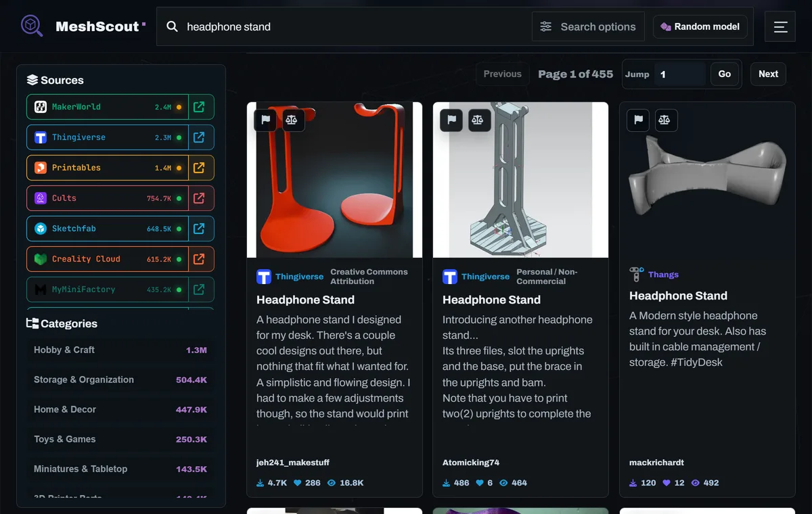812x514 pixels.
Task: Open Cults external link icon
Action: click(x=201, y=198)
